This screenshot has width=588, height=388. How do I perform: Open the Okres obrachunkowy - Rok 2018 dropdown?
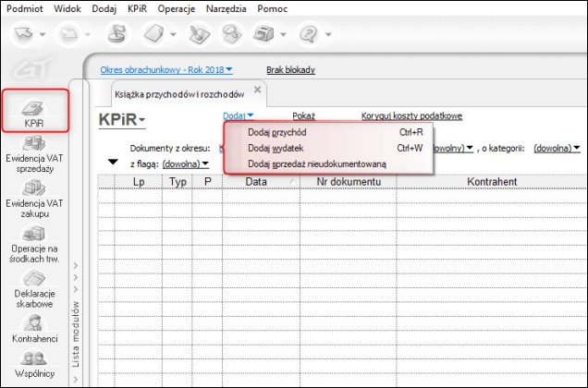coord(166,70)
